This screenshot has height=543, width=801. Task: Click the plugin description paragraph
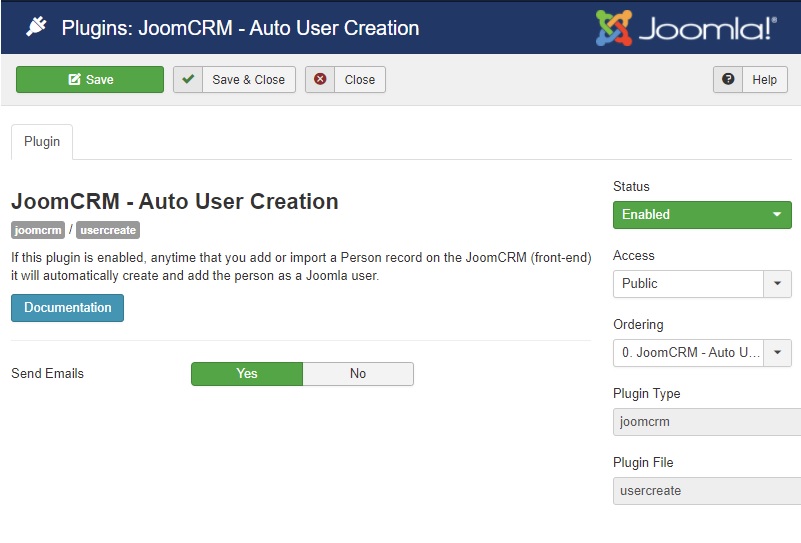(301, 266)
